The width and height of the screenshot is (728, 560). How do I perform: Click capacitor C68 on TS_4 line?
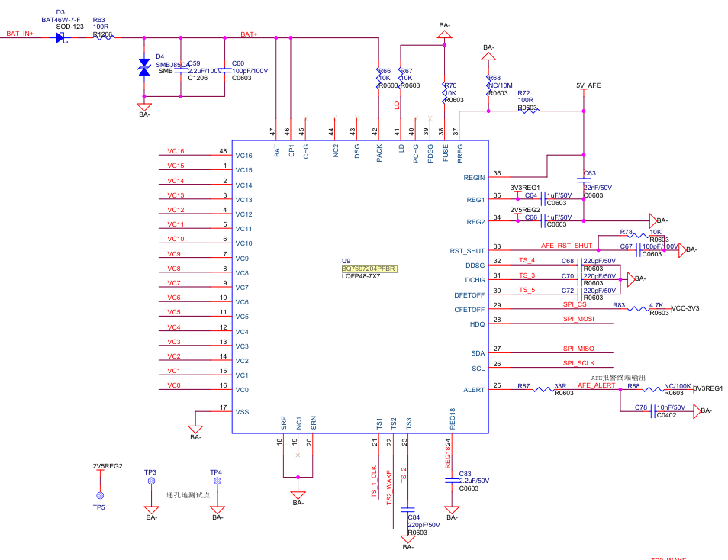click(x=580, y=266)
